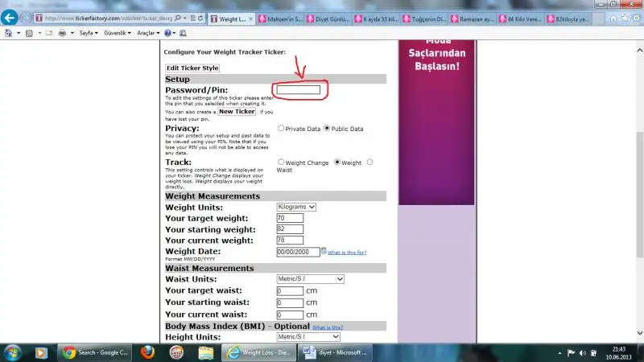Click the New Ticker button
This screenshot has width=644, height=362.
coord(237,111)
